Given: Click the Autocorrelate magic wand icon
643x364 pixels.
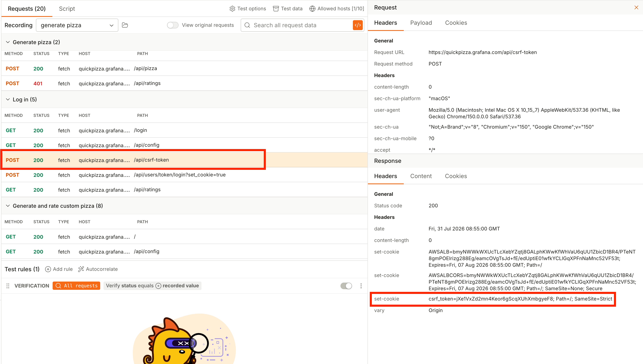Looking at the screenshot, I should pyautogui.click(x=81, y=269).
